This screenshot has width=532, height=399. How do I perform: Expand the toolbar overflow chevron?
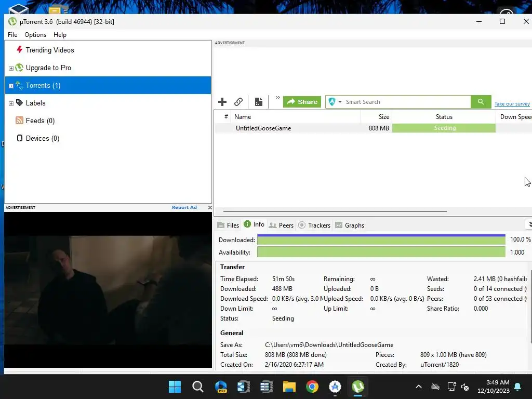point(277,97)
